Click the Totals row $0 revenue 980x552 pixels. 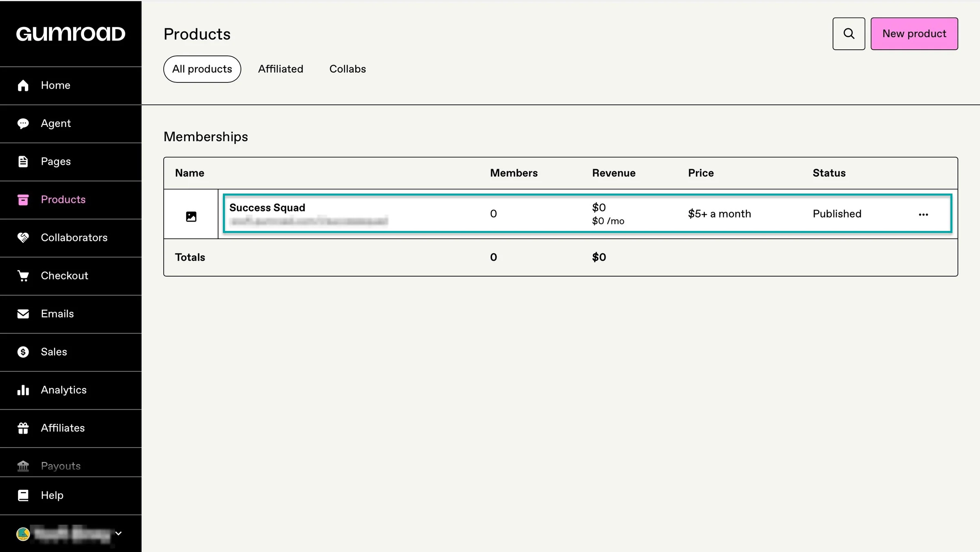(x=599, y=257)
